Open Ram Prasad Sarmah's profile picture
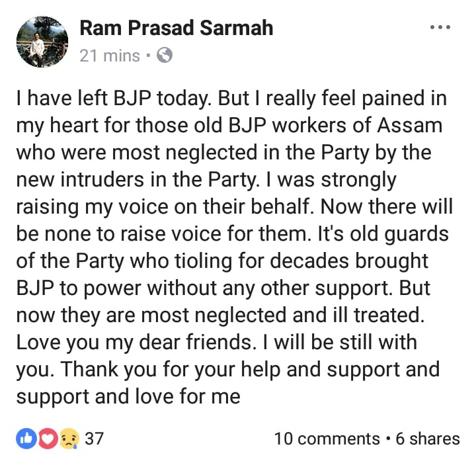Image resolution: width=476 pixels, height=467 pixels. pyautogui.click(x=42, y=42)
